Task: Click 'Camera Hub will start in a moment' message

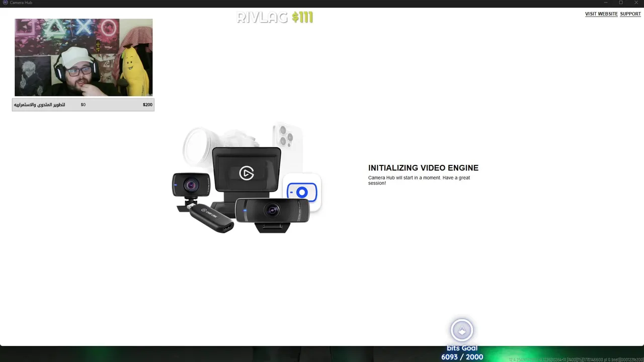Action: pyautogui.click(x=419, y=180)
